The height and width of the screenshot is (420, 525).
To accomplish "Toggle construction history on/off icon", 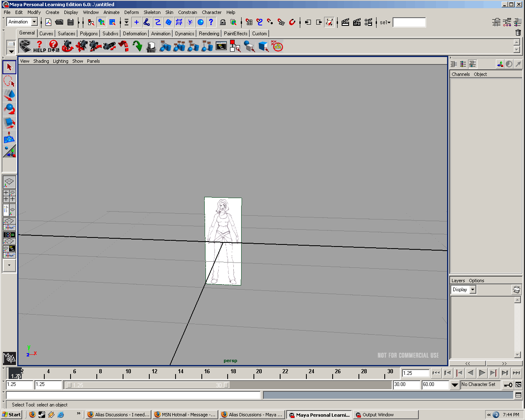I will click(329, 22).
